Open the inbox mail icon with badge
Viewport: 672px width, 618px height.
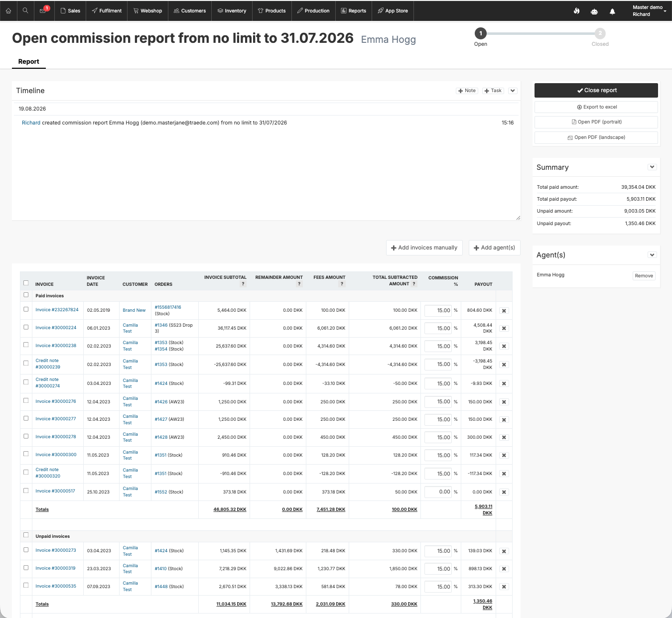43,10
